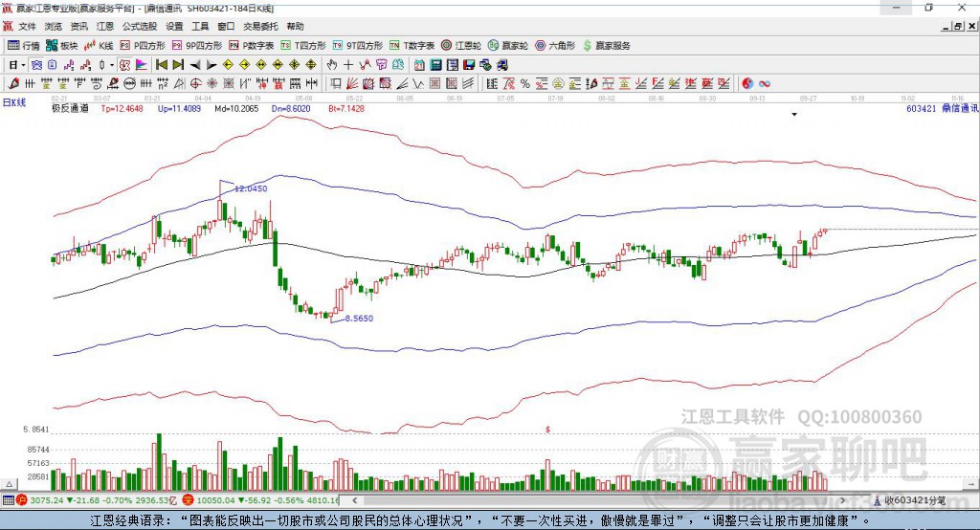
Task: Click the Bt=7.1428 value
Action: [x=346, y=108]
